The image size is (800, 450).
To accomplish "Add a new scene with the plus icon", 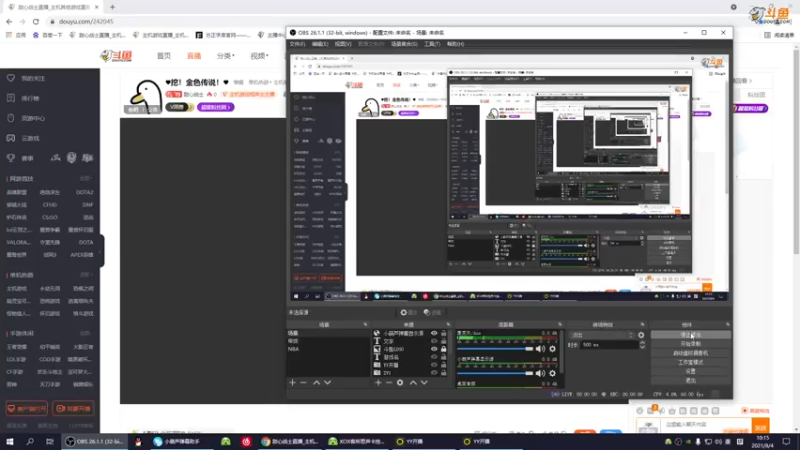I will click(x=292, y=382).
